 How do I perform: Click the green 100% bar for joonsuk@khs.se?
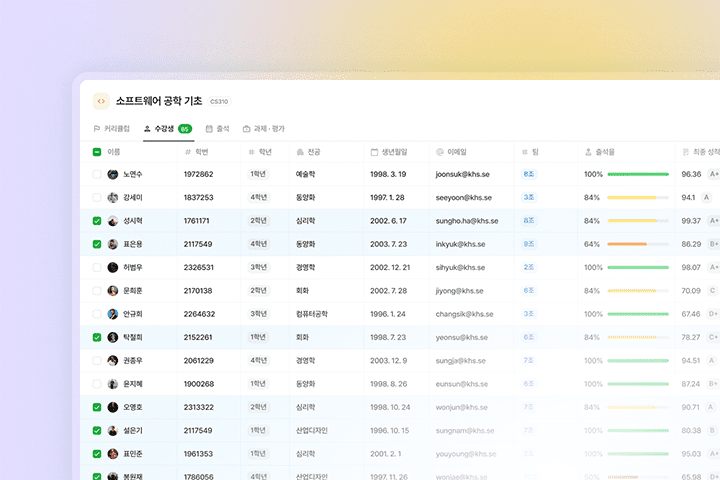click(x=638, y=175)
